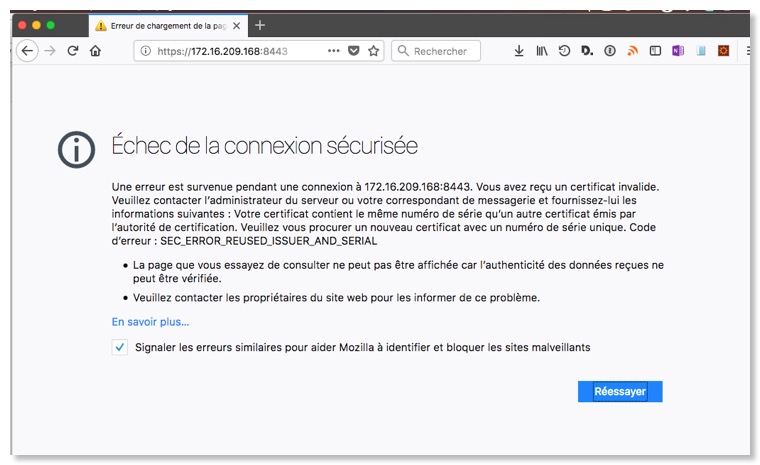Bookmark this page with the star
This screenshot has width=760, height=465.
(373, 51)
